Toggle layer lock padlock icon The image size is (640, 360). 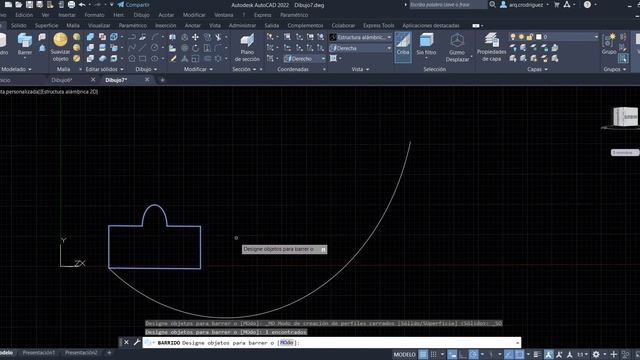coord(530,37)
